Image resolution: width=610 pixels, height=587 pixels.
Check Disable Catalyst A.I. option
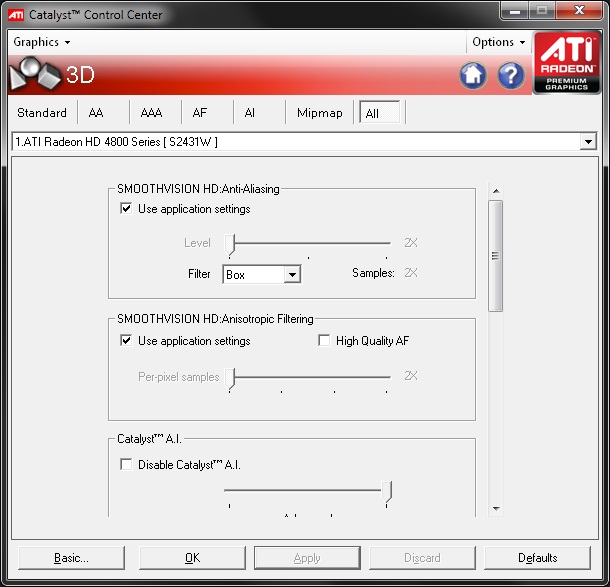pyautogui.click(x=126, y=464)
